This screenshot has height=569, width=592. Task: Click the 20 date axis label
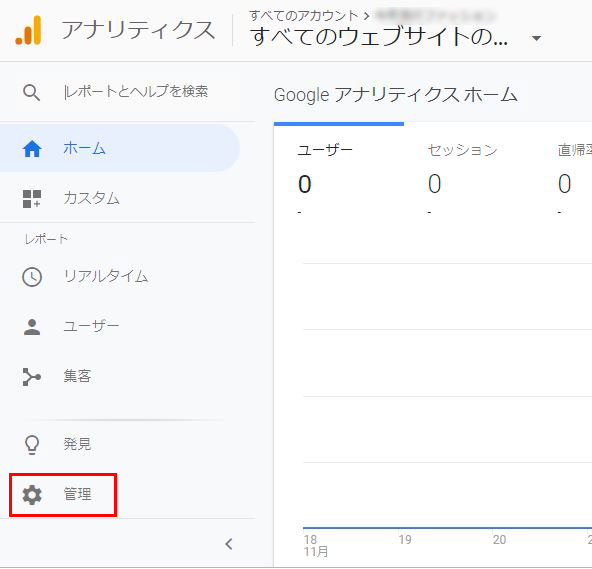click(x=499, y=540)
